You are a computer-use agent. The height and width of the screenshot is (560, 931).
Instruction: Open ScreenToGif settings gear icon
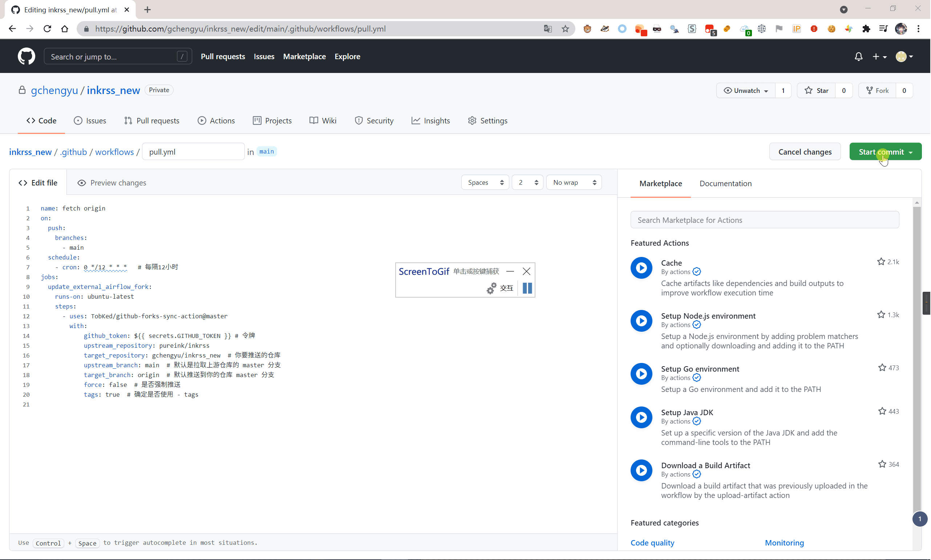click(491, 288)
